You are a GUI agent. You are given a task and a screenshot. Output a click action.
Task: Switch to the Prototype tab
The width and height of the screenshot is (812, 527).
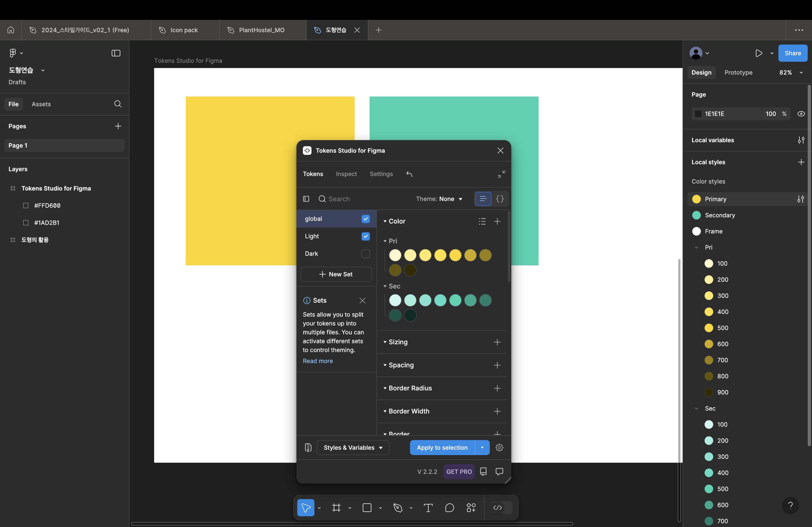coord(738,73)
